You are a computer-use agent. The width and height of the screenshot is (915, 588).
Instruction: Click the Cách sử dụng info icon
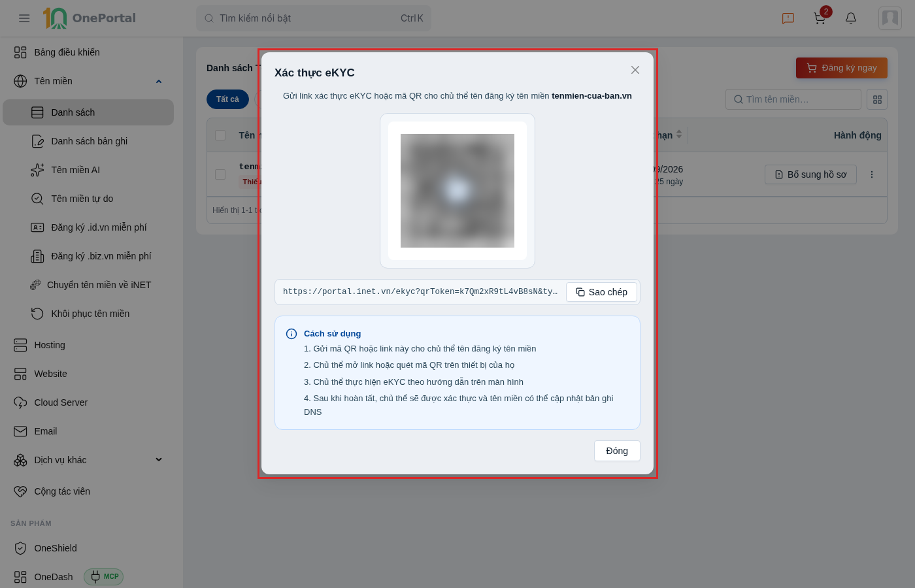coord(291,334)
